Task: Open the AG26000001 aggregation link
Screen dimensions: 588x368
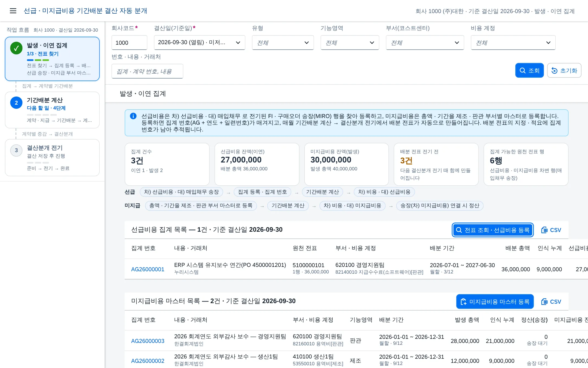Action: pyautogui.click(x=148, y=269)
